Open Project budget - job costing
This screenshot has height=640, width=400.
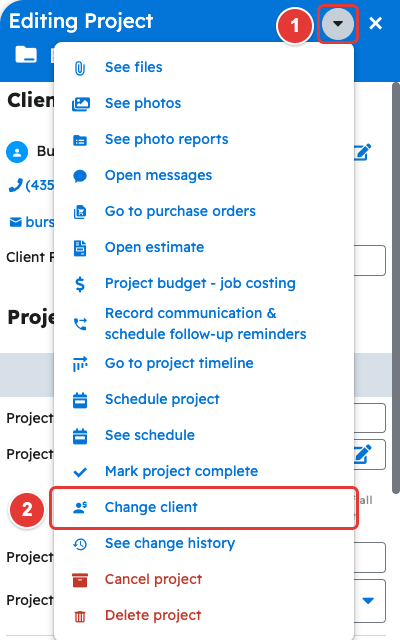pos(200,283)
